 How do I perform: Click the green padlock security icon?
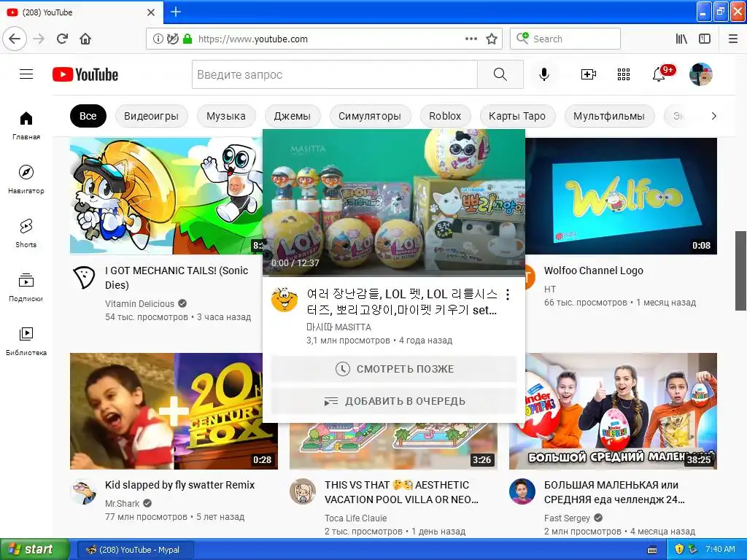187,39
